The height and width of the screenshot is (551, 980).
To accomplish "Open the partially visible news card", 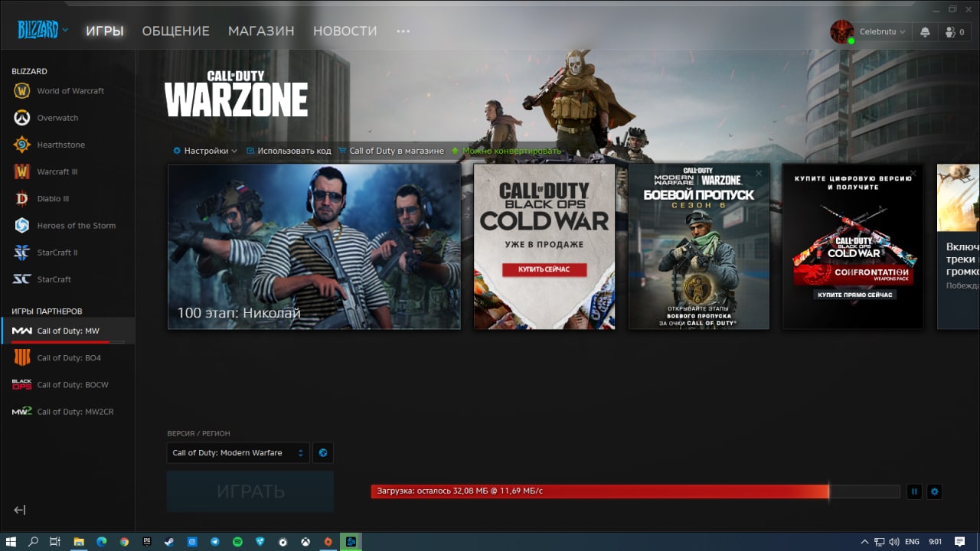I will coord(959,246).
